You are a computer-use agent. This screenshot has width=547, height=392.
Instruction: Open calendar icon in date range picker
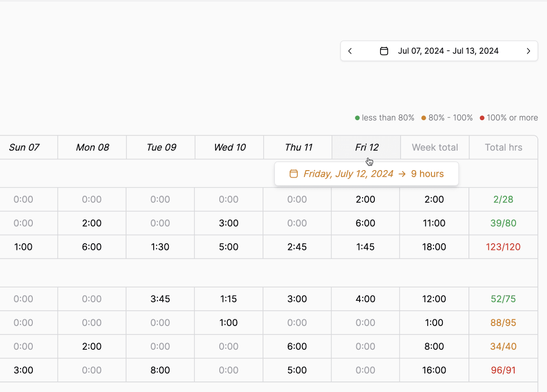pyautogui.click(x=384, y=51)
